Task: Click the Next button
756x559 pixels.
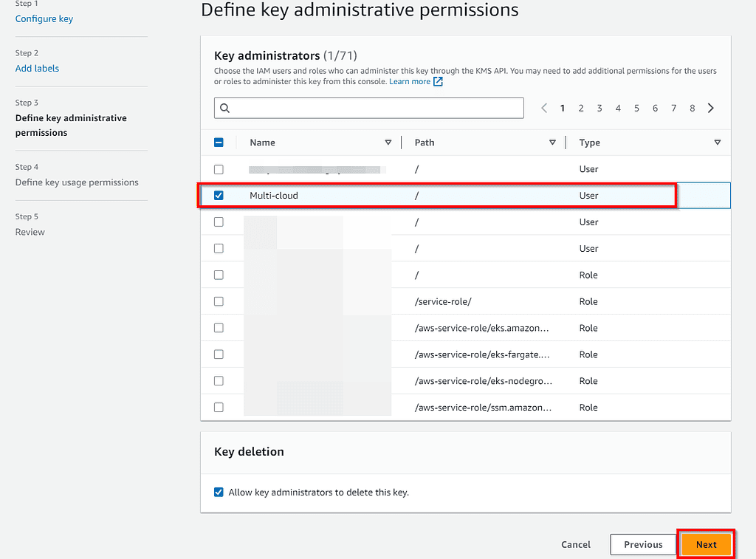Action: [x=706, y=544]
